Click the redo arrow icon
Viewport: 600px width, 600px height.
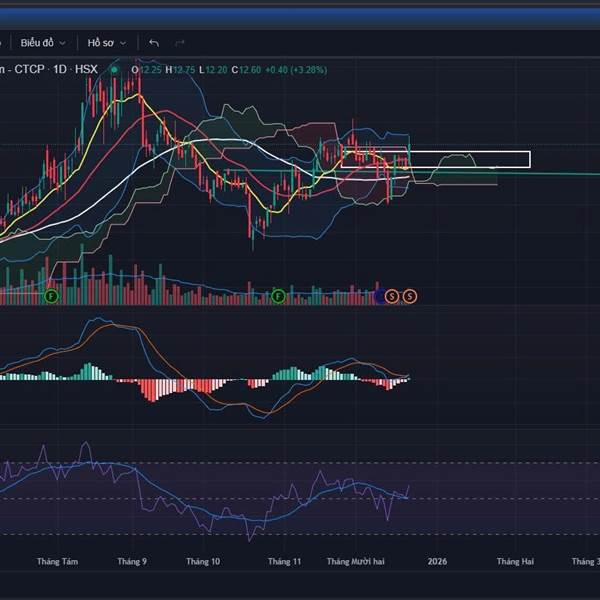[180, 43]
